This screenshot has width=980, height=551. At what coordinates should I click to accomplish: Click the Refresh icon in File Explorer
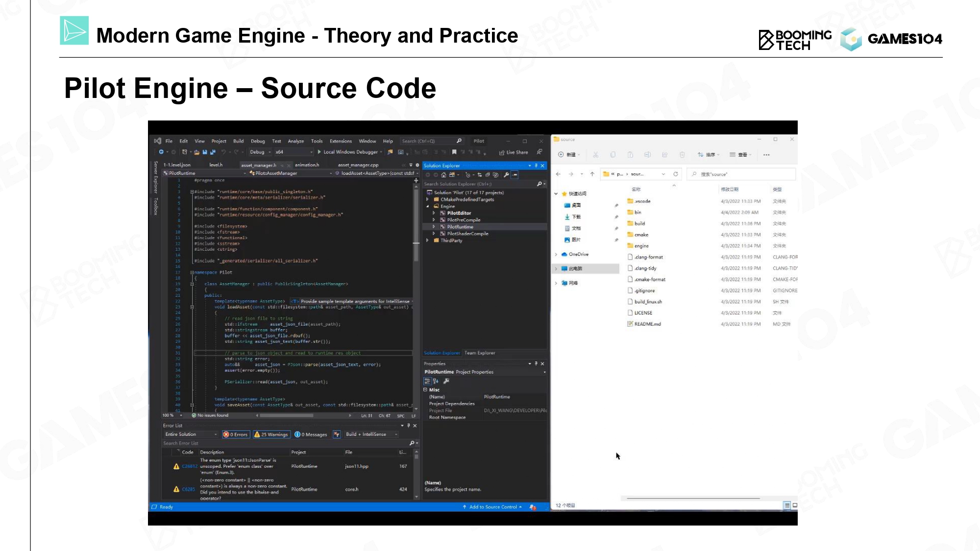click(675, 174)
